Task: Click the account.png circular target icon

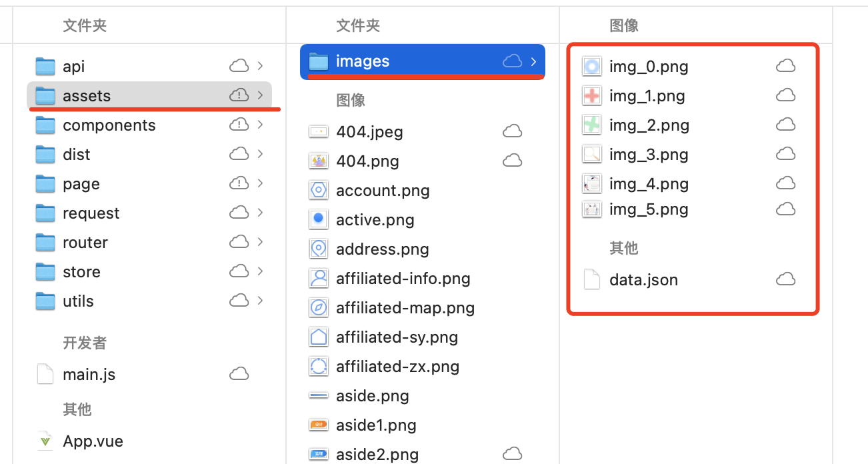Action: [x=318, y=190]
